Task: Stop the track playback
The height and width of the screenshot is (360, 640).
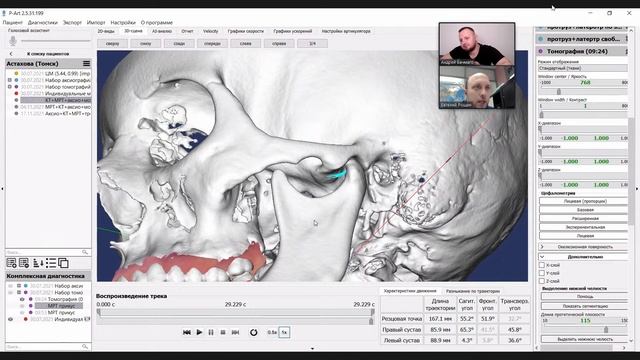Action: coord(223,332)
